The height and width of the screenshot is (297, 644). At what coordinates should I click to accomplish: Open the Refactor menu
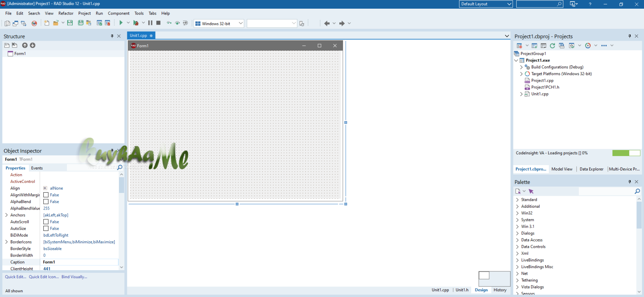point(66,13)
